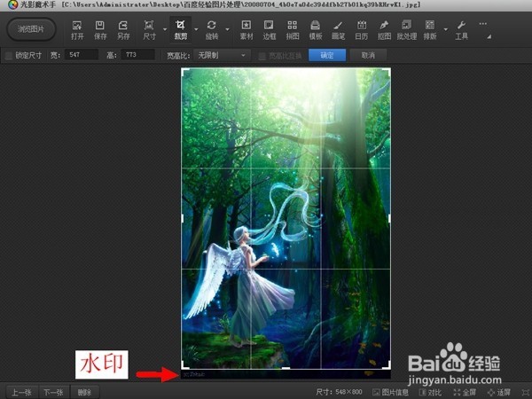The image size is (532, 399).
Task: Select the 画笔 brush tool
Action: coord(339,30)
